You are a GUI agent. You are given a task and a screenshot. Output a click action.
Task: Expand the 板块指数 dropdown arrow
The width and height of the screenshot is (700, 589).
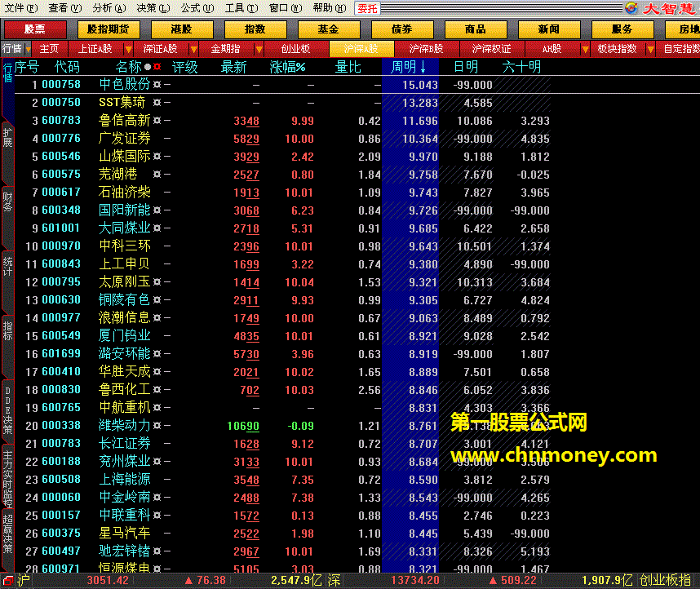pos(650,49)
